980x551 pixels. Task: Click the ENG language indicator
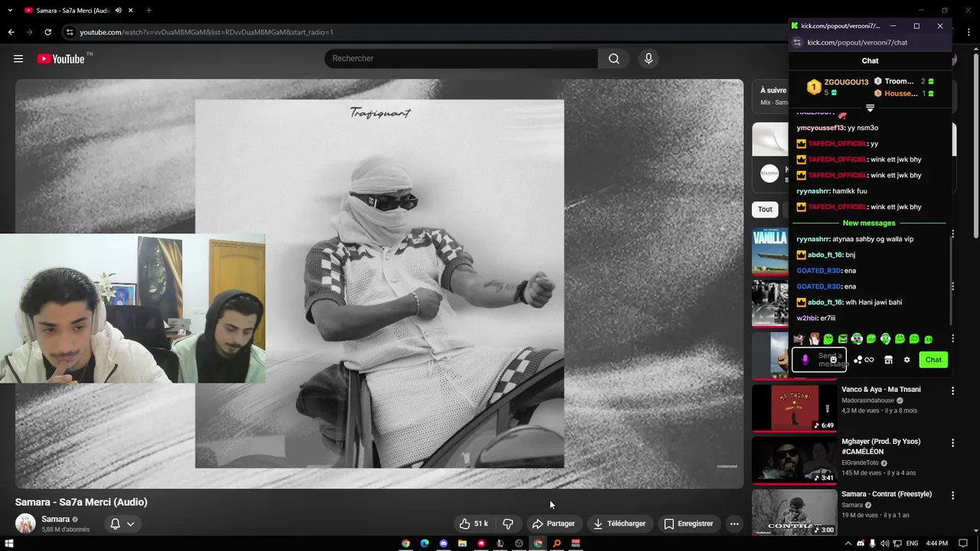[x=912, y=543]
